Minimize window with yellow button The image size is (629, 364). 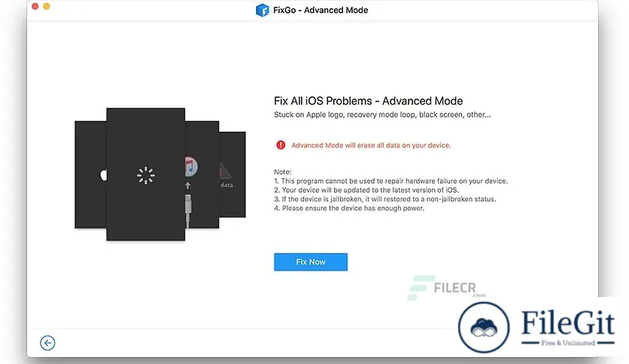click(x=47, y=6)
